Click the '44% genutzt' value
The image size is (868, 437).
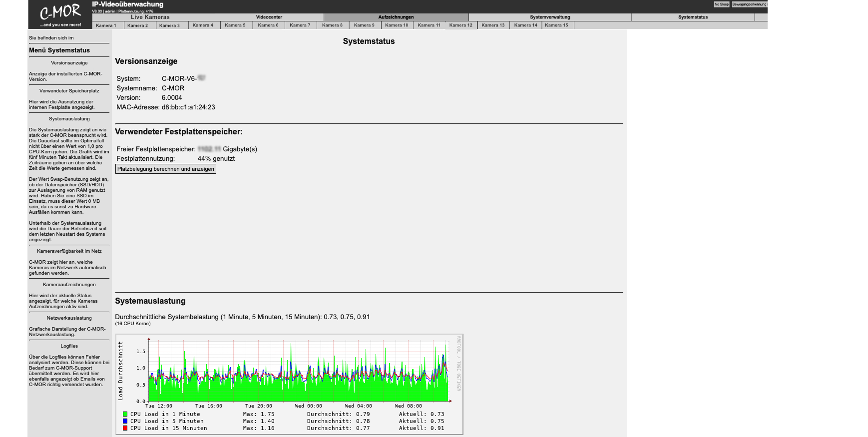(x=216, y=159)
